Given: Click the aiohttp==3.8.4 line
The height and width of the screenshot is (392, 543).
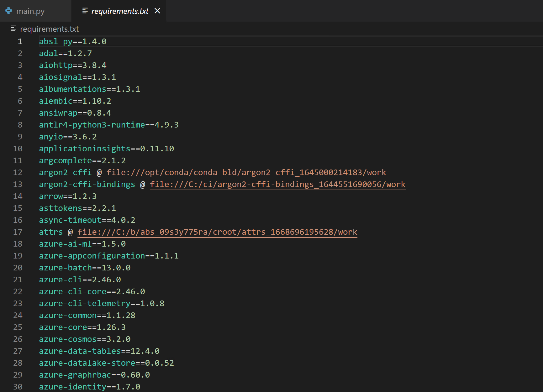Looking at the screenshot, I should (x=73, y=65).
